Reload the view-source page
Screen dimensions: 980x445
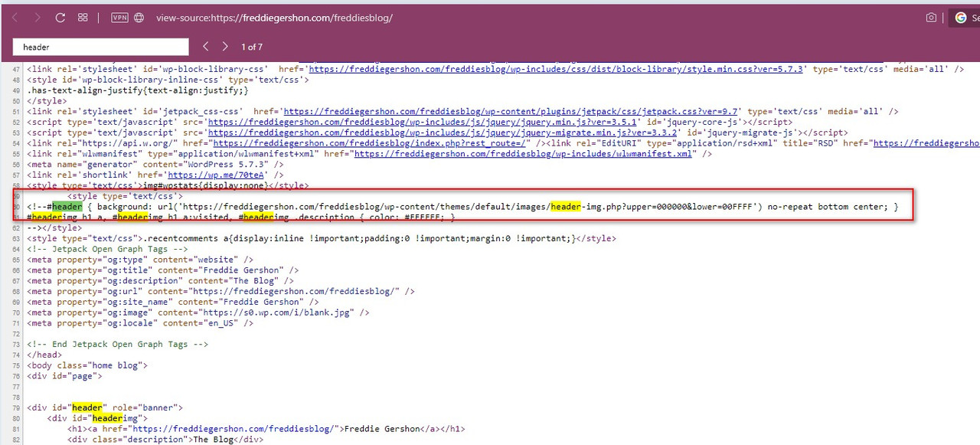pos(60,18)
